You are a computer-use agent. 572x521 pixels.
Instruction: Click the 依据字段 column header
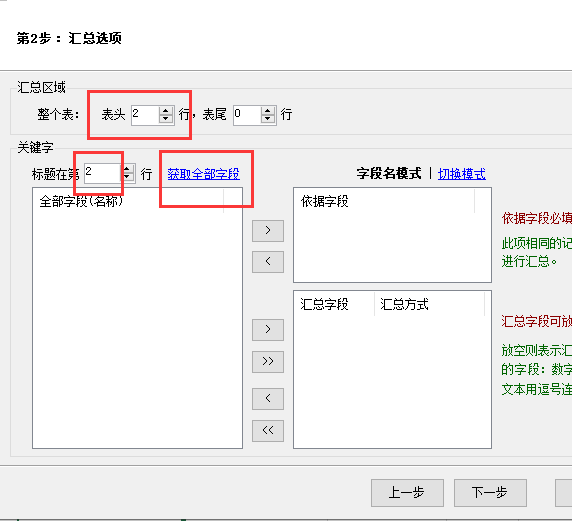(x=384, y=201)
